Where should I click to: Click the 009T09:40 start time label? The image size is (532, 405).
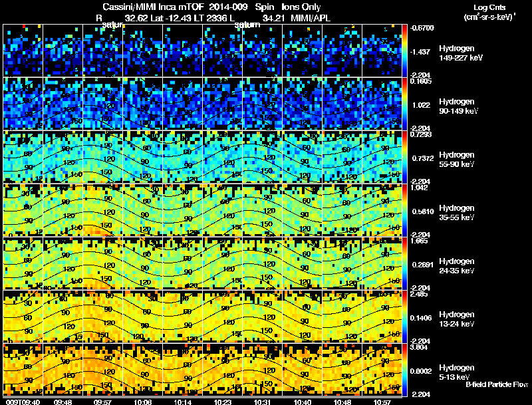(23, 402)
